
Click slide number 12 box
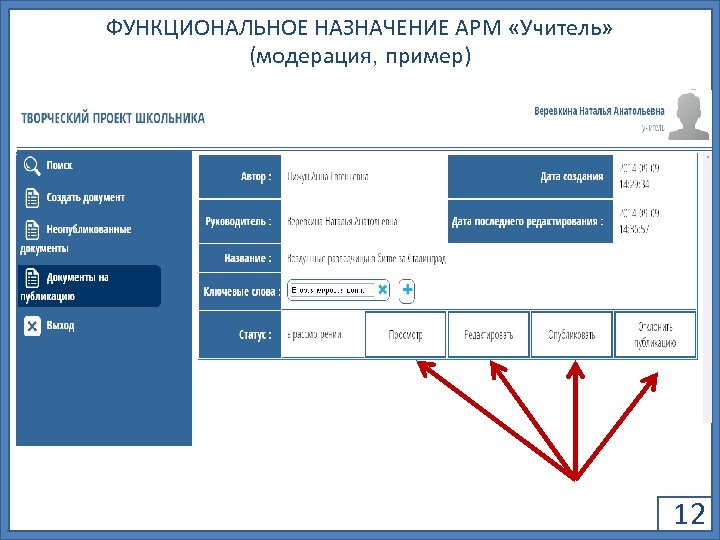(x=686, y=513)
